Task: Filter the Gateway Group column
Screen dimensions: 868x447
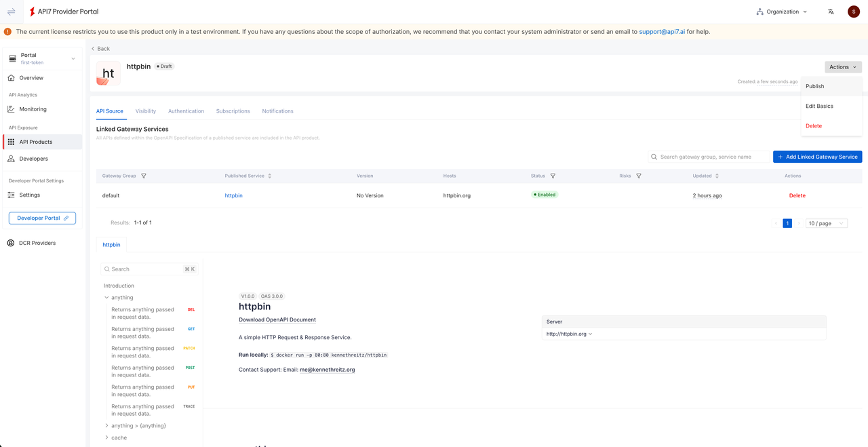Action: coord(143,176)
